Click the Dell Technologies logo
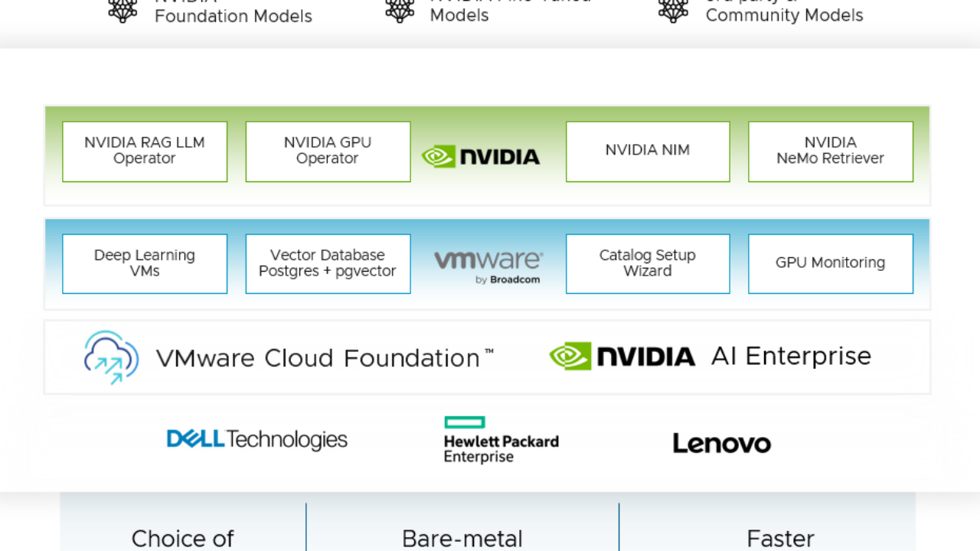 click(257, 439)
